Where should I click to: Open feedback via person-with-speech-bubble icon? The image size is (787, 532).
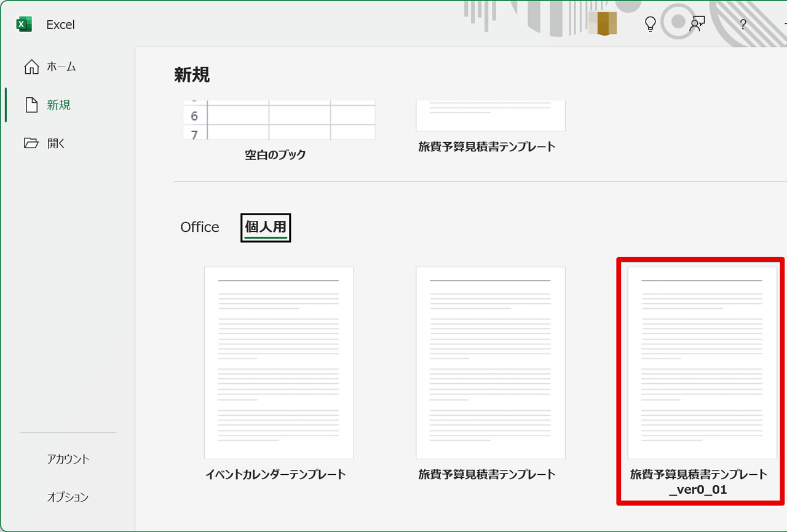(x=697, y=24)
